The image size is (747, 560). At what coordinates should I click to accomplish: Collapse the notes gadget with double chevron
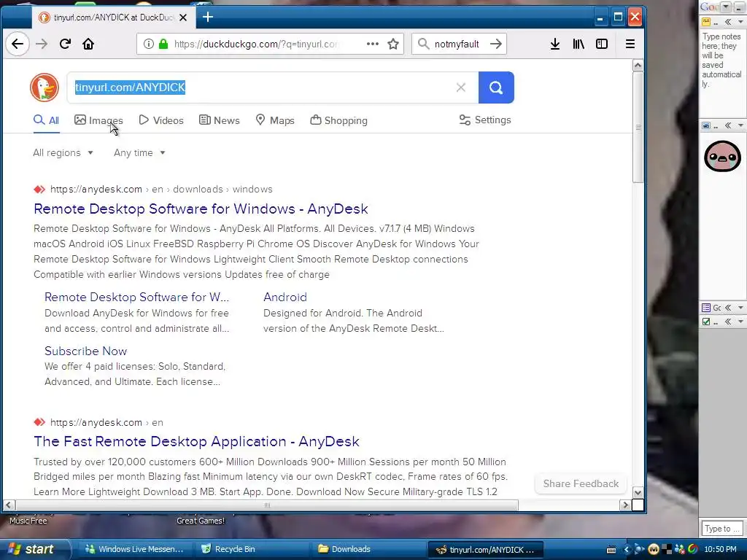tap(727, 22)
